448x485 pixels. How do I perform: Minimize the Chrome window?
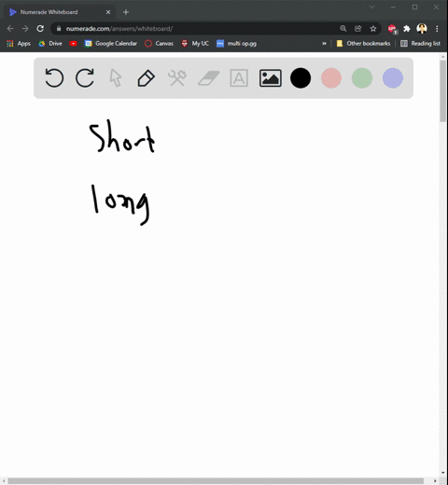[393, 7]
